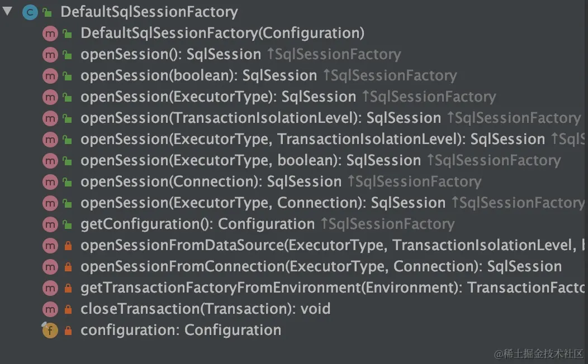Select the openSessionFromDataSource method
The width and height of the screenshot is (588, 364).
tap(330, 246)
